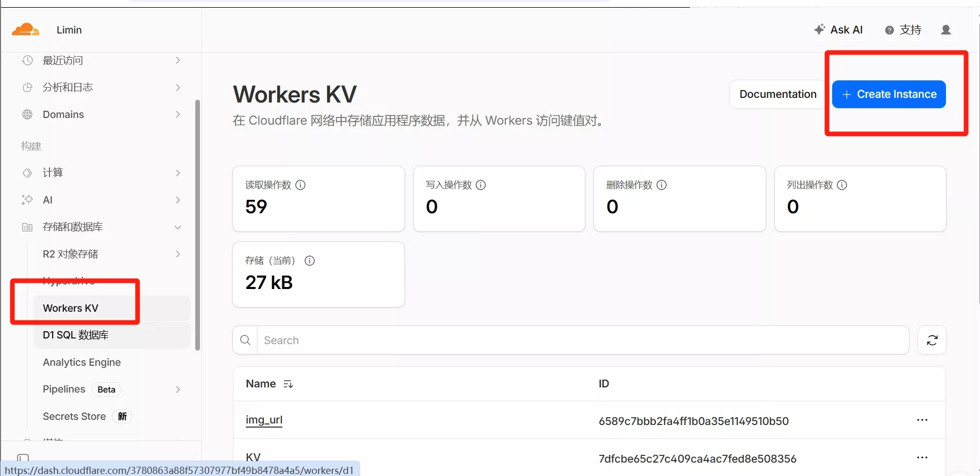Collapse the 存储和数据库 section chevron

click(178, 227)
